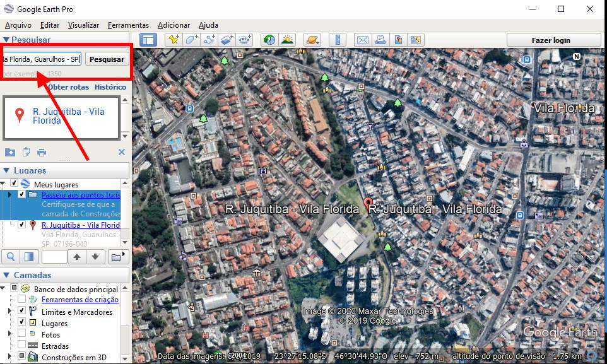
Task: Uncheck the Limites e Marcadores layer
Action: (22, 310)
